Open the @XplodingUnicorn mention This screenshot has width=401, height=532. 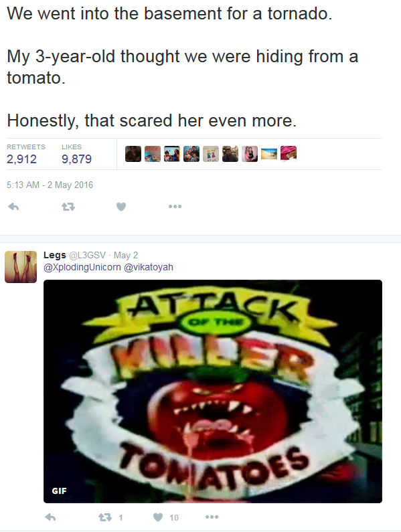[x=82, y=267]
